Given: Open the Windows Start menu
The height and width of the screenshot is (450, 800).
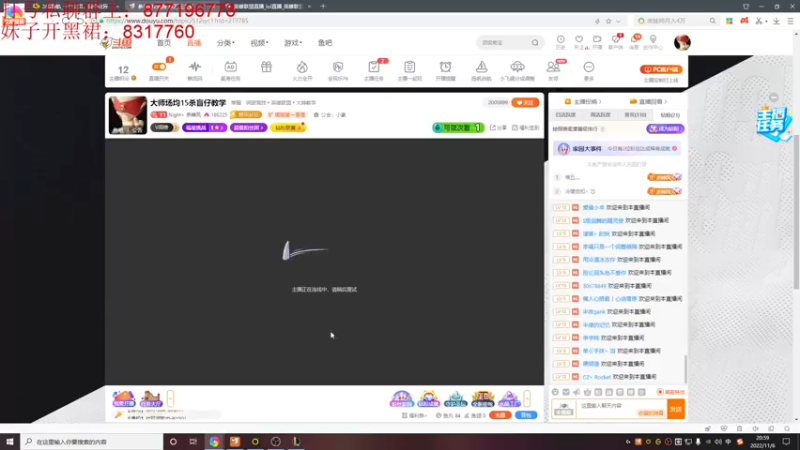Looking at the screenshot, I should point(10,441).
